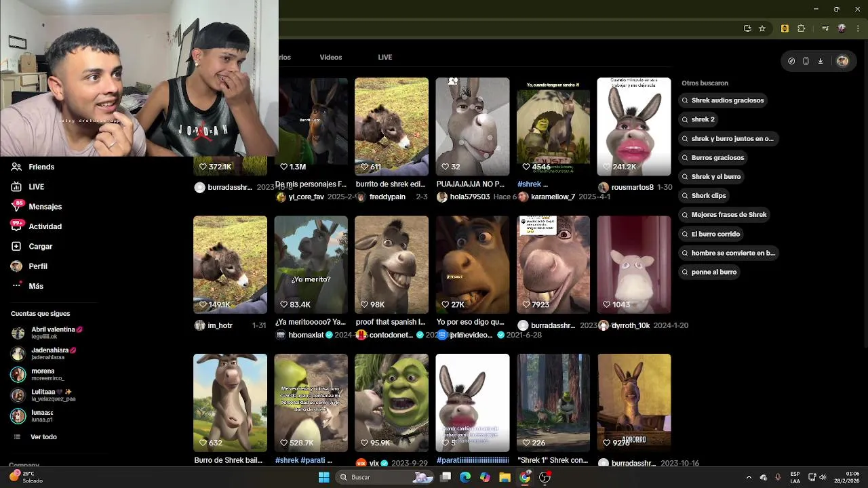Switch to the Videos tab

click(x=331, y=57)
